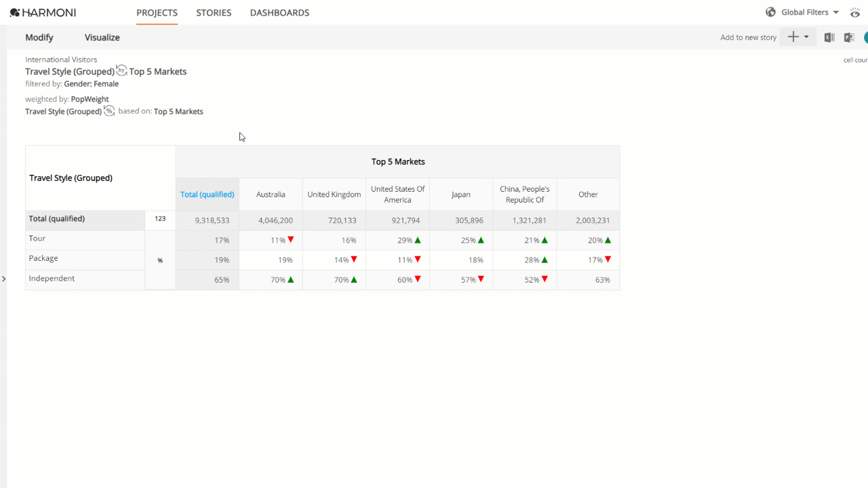Viewport: 868px width, 488px height.
Task: Select the Projects tab
Action: click(x=157, y=12)
